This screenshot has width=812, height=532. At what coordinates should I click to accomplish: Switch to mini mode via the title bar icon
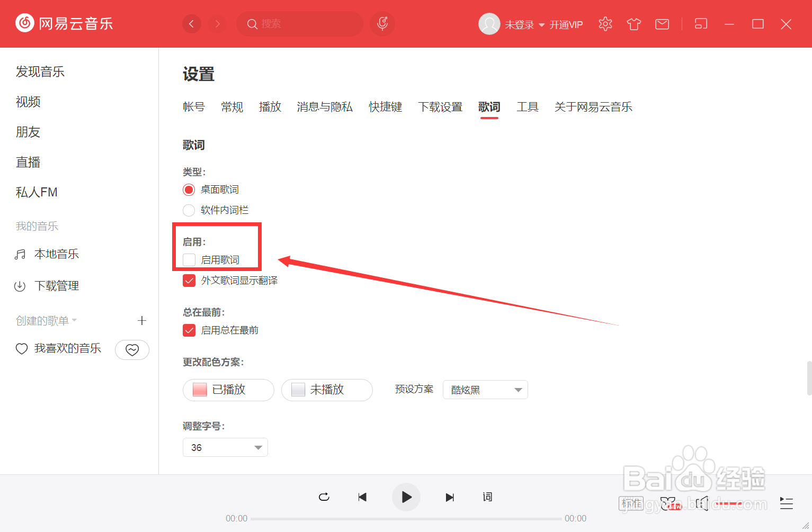point(700,24)
